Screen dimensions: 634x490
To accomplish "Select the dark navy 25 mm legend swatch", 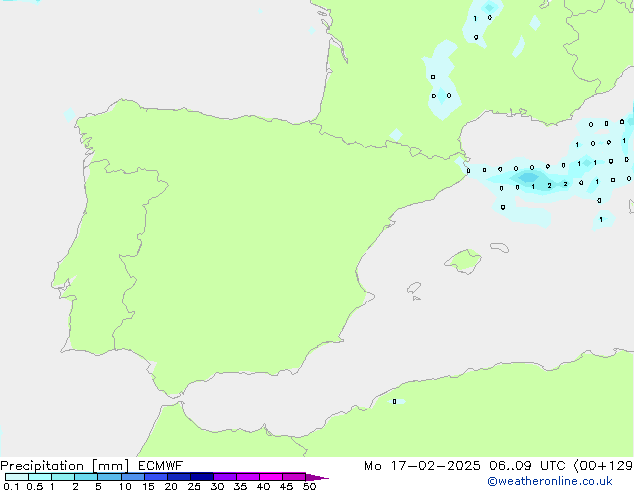I will coord(202,477).
